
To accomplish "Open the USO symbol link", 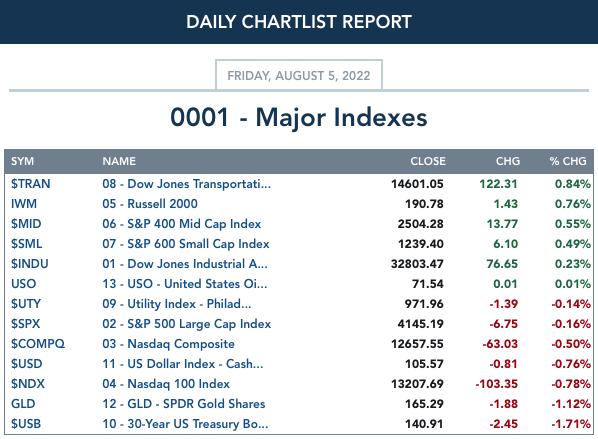I will coord(24,284).
